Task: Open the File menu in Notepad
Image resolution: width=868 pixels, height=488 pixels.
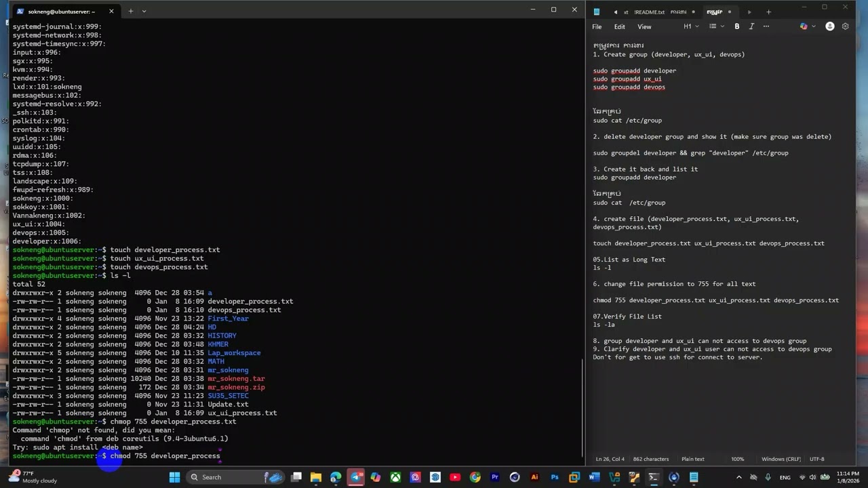Action: pyautogui.click(x=597, y=26)
